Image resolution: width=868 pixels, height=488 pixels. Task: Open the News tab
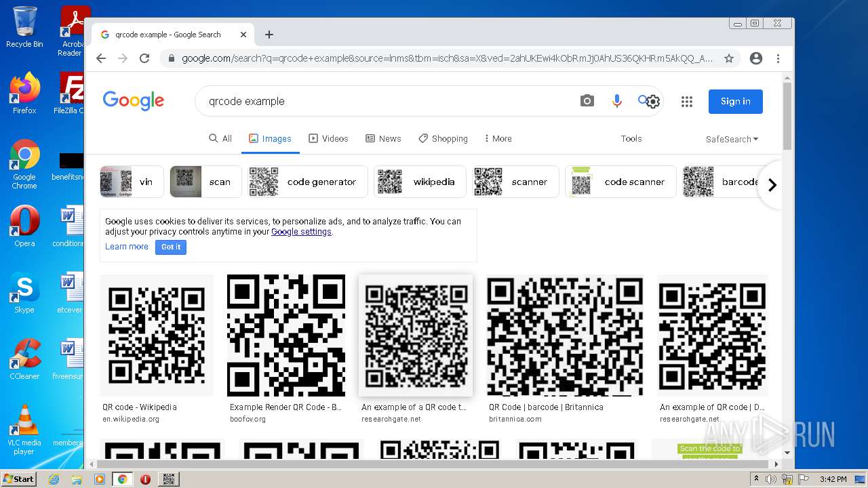[383, 138]
